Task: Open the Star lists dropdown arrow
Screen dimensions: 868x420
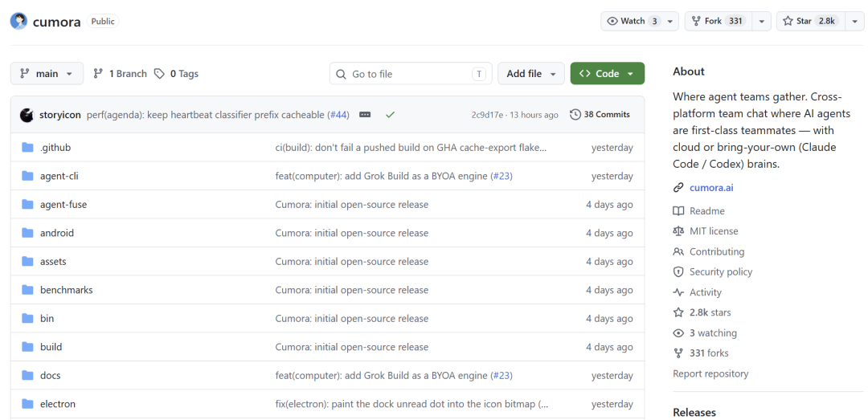Action: [854, 21]
